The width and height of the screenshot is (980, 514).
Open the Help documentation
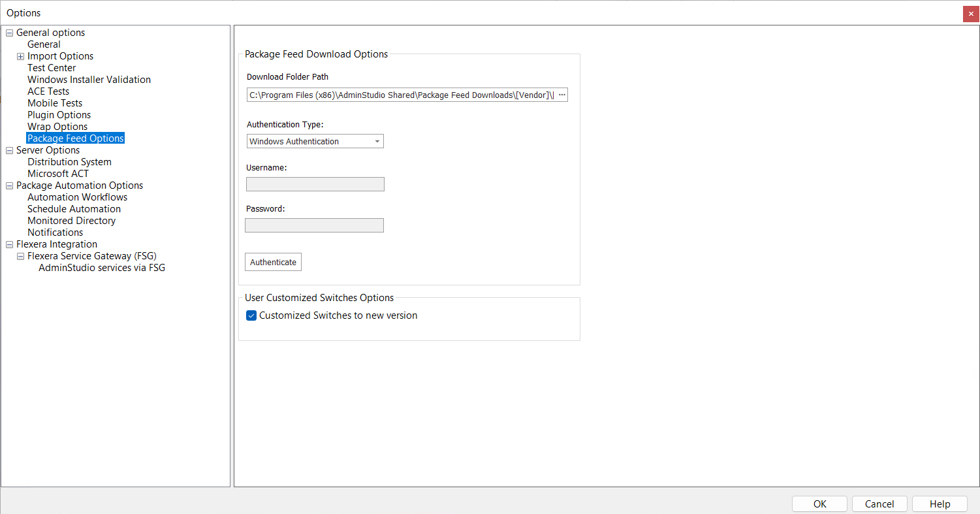940,504
